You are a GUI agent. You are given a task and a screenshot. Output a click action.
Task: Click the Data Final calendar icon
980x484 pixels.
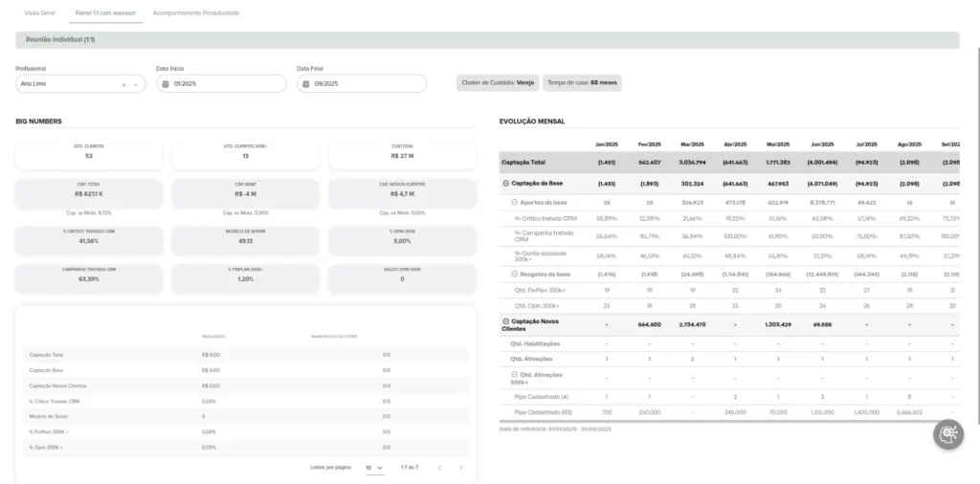(x=305, y=84)
